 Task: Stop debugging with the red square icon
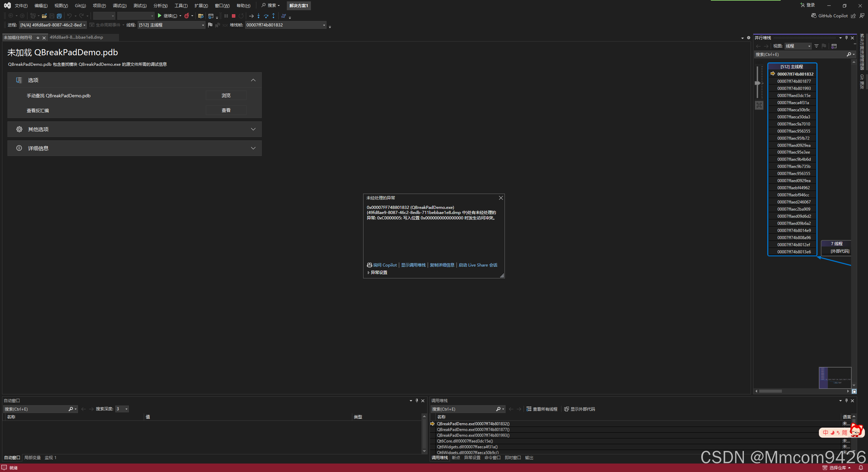[x=234, y=16]
